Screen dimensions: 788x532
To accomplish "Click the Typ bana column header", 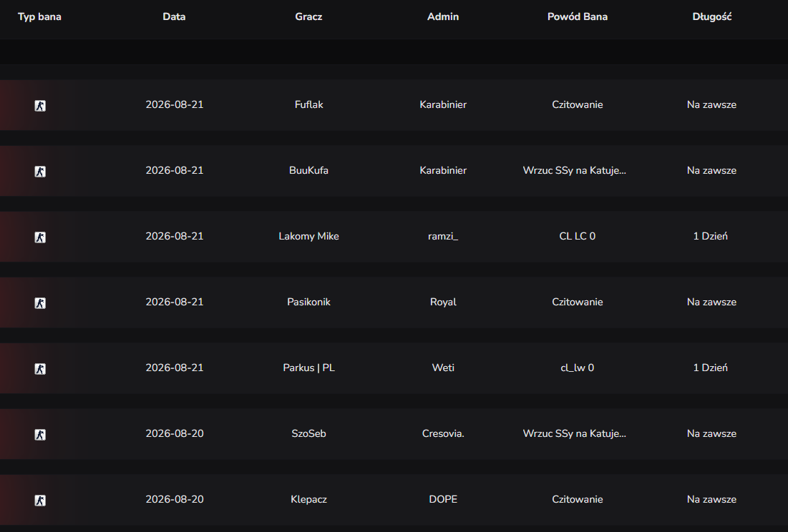I will tap(39, 16).
